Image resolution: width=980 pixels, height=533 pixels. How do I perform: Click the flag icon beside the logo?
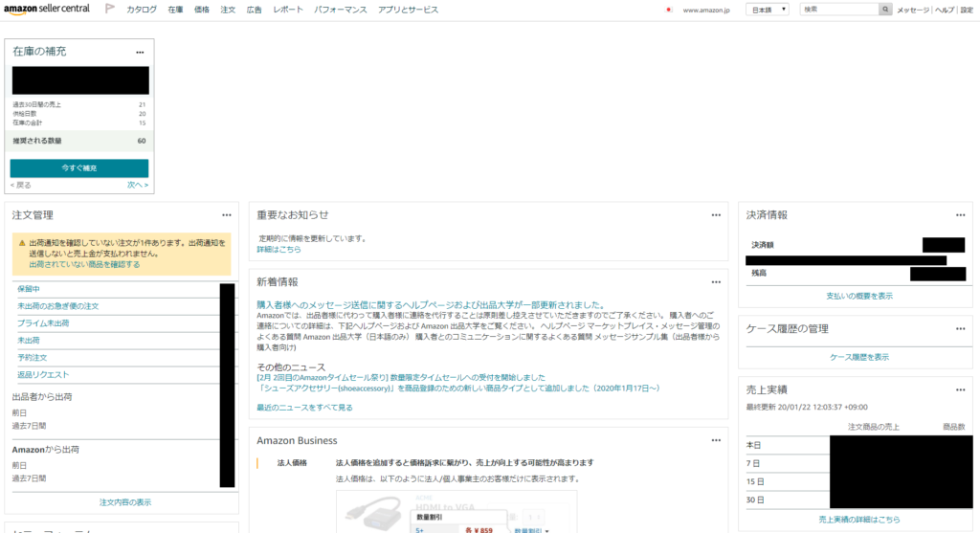(110, 8)
